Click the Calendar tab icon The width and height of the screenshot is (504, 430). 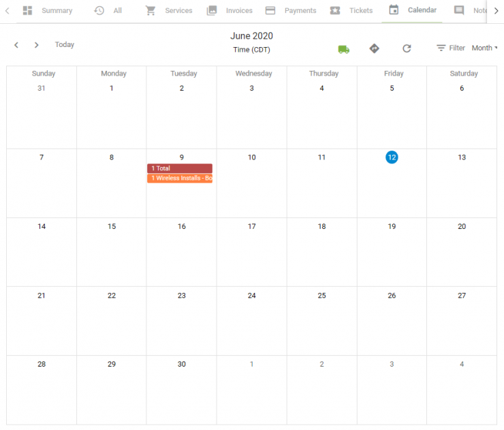(x=394, y=10)
